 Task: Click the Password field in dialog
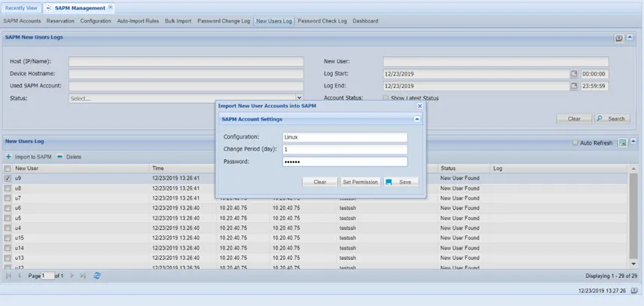[x=345, y=162]
